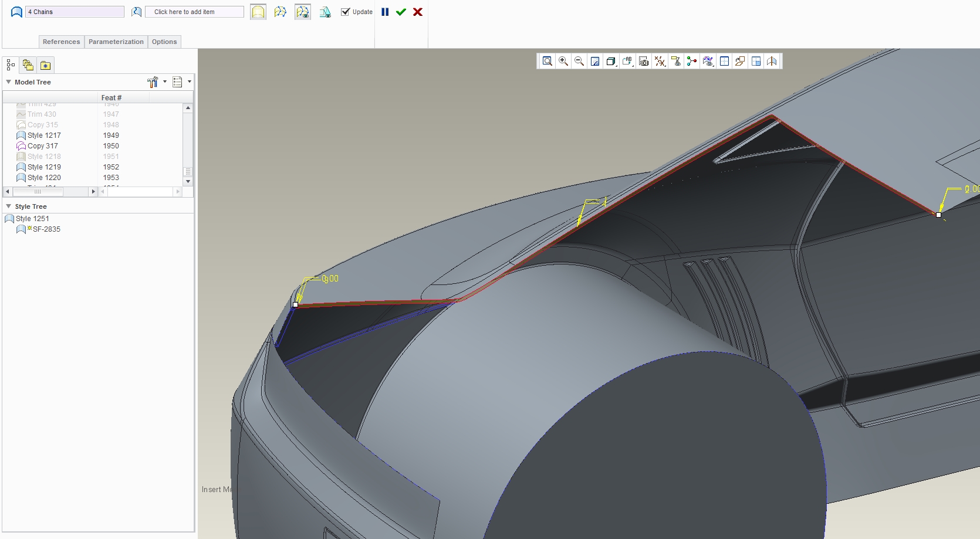The image size is (980, 539).
Task: Click the show all views grid icon
Action: [724, 61]
